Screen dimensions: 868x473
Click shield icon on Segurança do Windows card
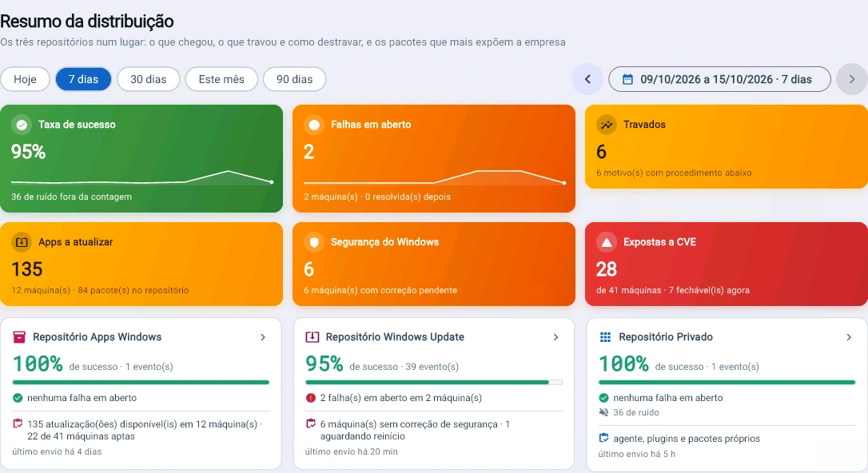[x=314, y=242]
